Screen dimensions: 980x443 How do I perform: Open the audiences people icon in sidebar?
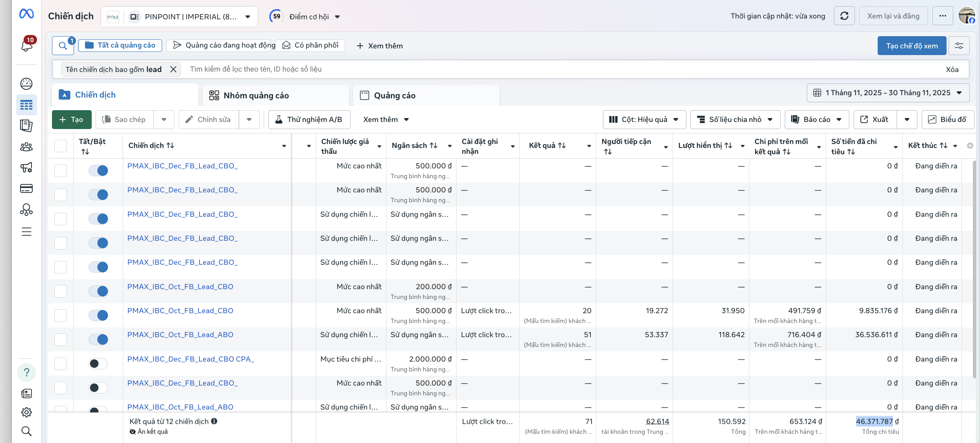(x=26, y=147)
